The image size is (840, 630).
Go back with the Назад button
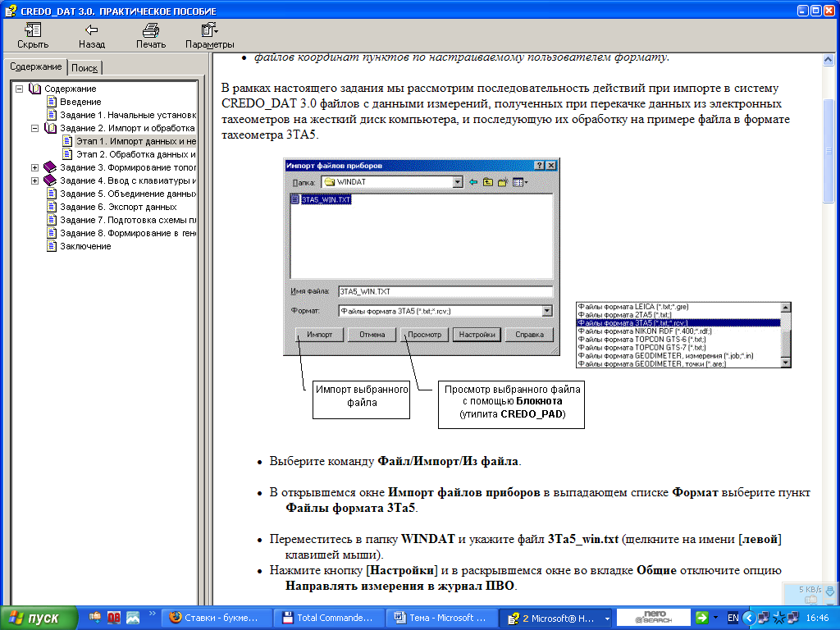pos(92,36)
